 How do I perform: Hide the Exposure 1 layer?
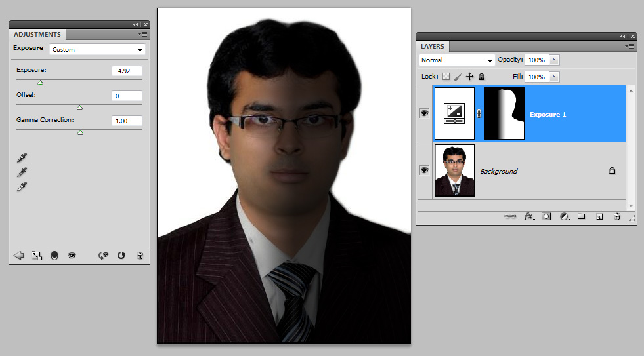pyautogui.click(x=424, y=113)
